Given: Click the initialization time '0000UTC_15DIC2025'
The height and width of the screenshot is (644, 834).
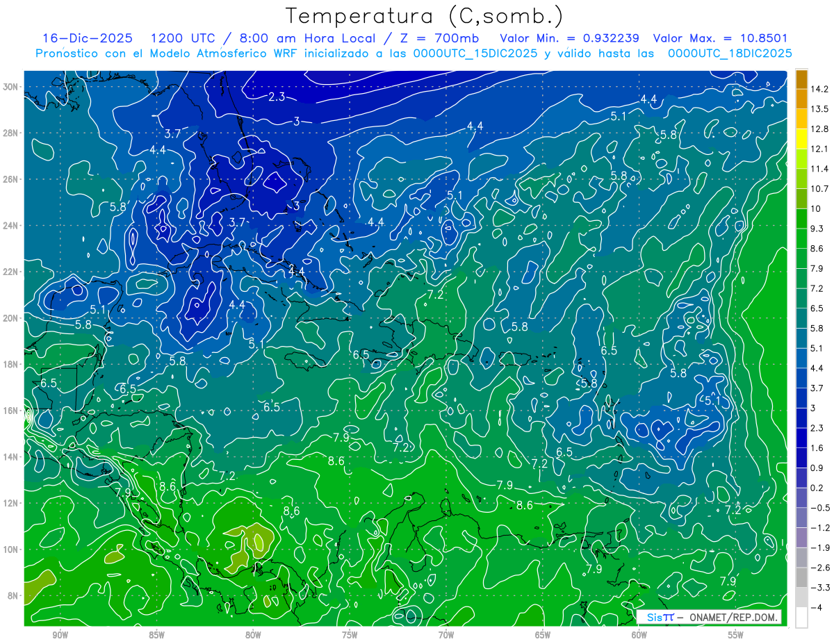Looking at the screenshot, I should click(474, 53).
